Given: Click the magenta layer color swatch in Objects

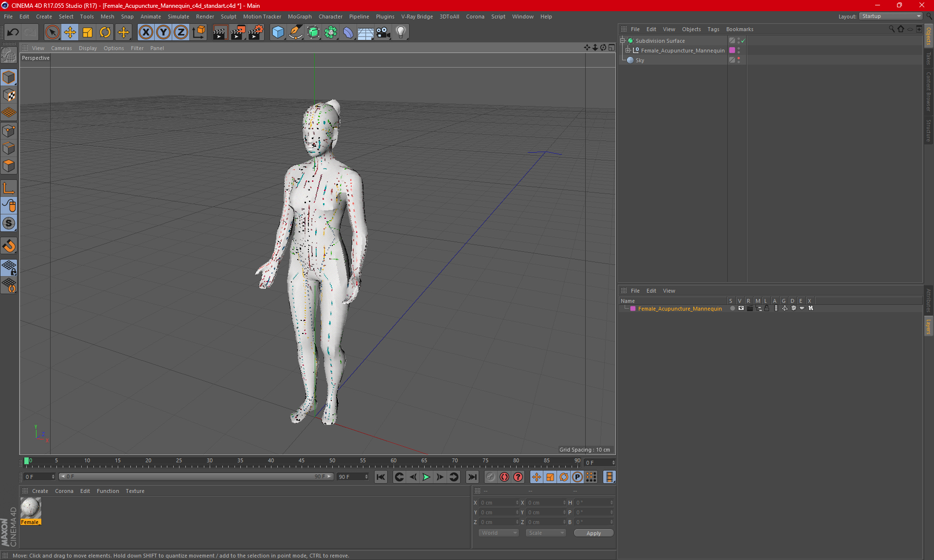Looking at the screenshot, I should click(732, 51).
